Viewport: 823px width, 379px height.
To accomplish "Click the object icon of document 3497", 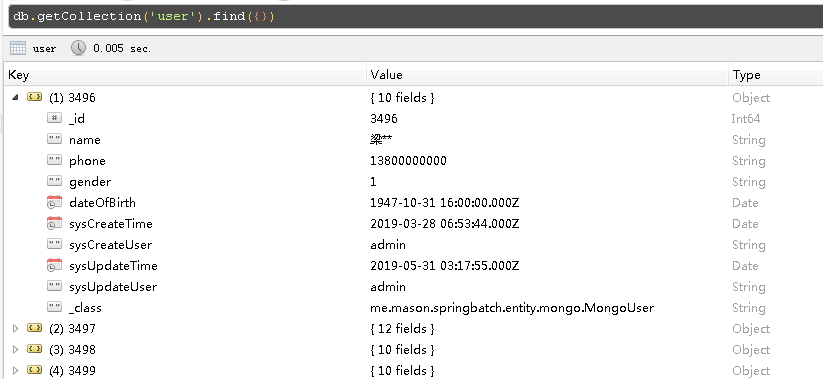I will 35,328.
